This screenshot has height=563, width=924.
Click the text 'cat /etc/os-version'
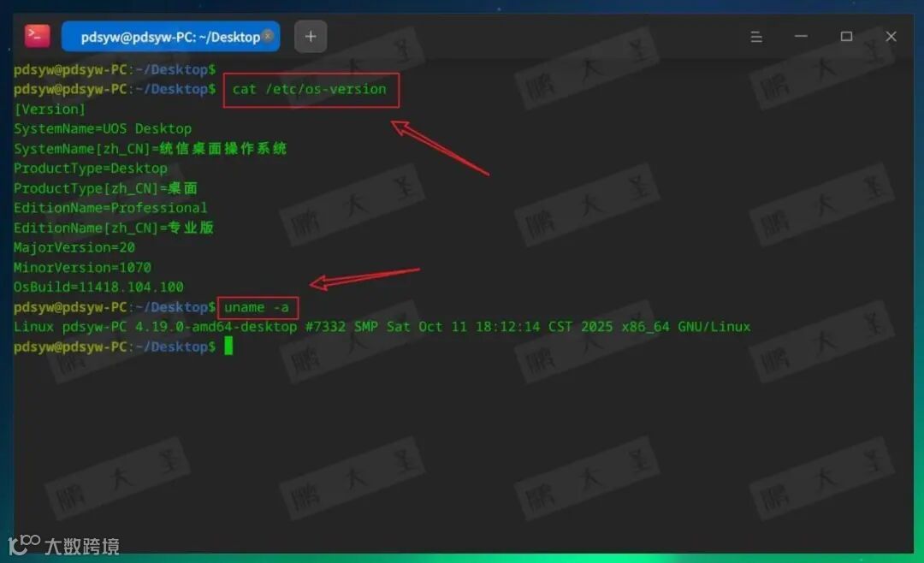click(310, 89)
